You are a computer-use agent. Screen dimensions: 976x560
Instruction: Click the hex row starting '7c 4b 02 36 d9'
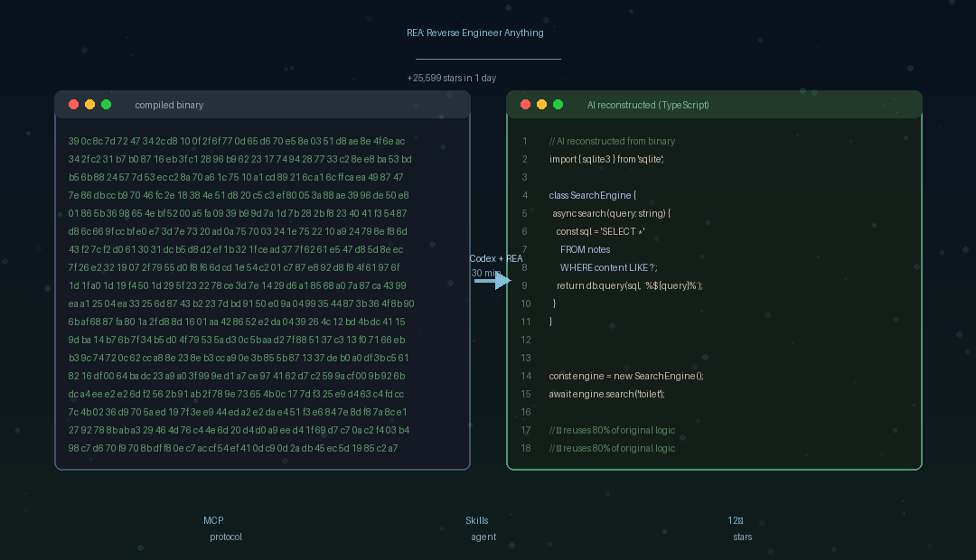pyautogui.click(x=238, y=412)
